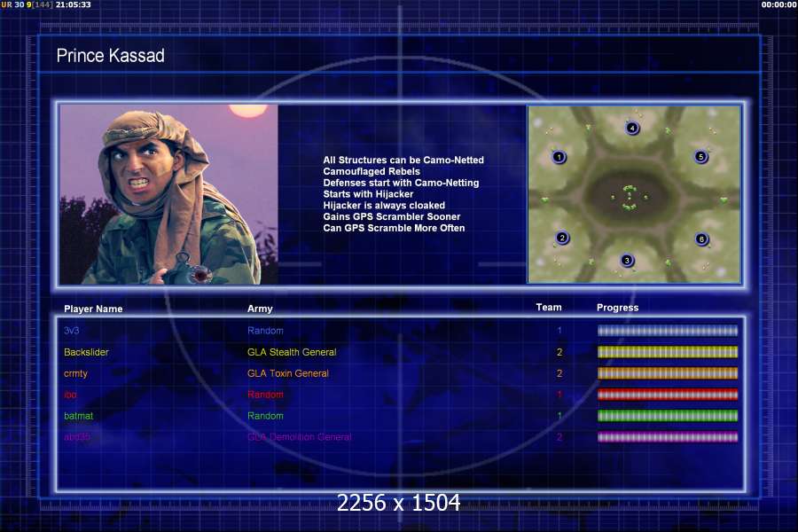Click 'Hijacker is always cloaked' line

[384, 205]
